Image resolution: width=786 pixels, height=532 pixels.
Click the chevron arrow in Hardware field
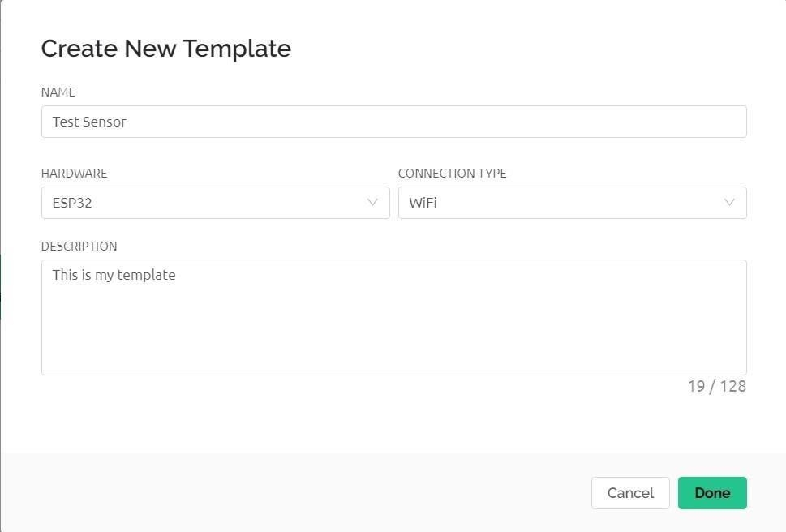coord(373,203)
